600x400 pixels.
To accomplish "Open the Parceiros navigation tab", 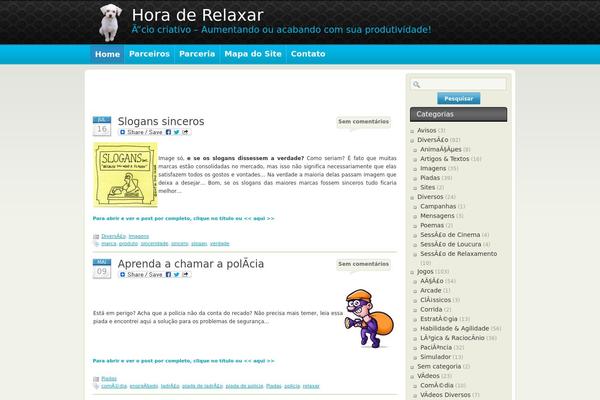I will (149, 54).
